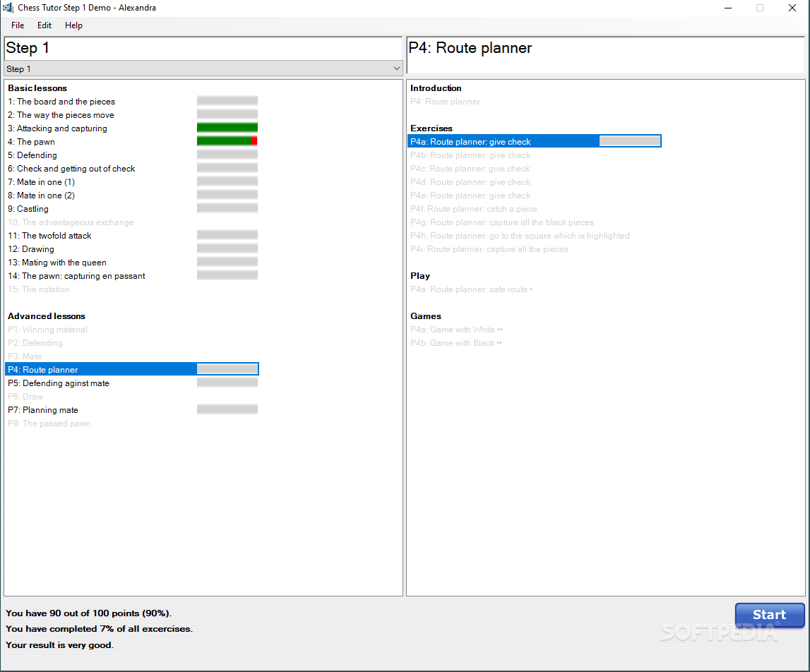Click the grayed lesson P3: Mate

click(x=24, y=357)
